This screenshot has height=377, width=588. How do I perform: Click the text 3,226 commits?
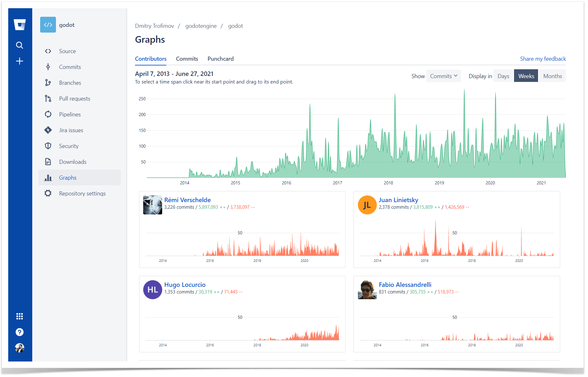pyautogui.click(x=179, y=207)
